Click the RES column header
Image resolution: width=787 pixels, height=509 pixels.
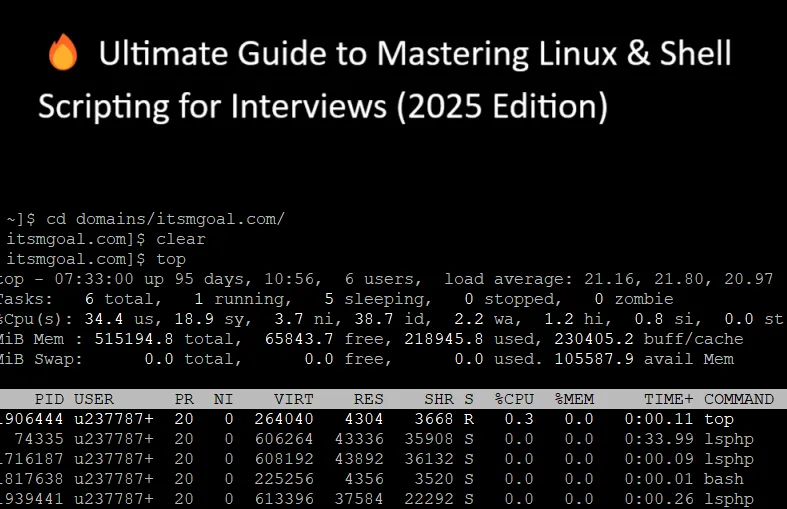pos(368,399)
